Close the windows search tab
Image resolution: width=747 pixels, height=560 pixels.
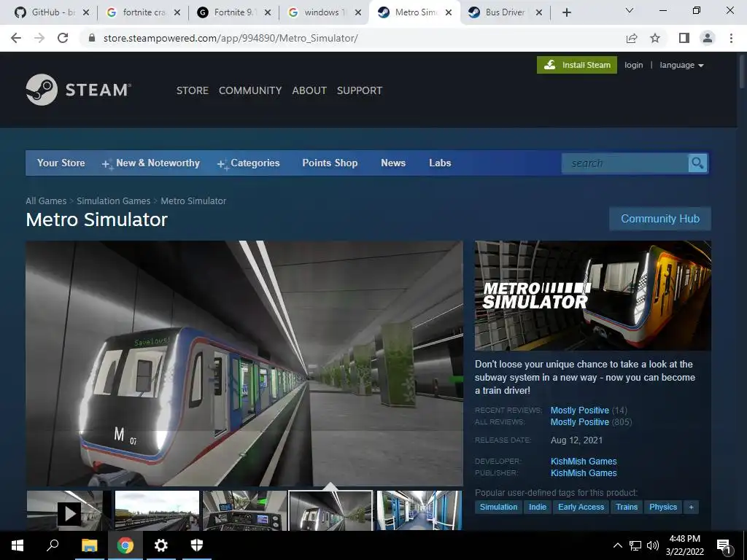[358, 12]
